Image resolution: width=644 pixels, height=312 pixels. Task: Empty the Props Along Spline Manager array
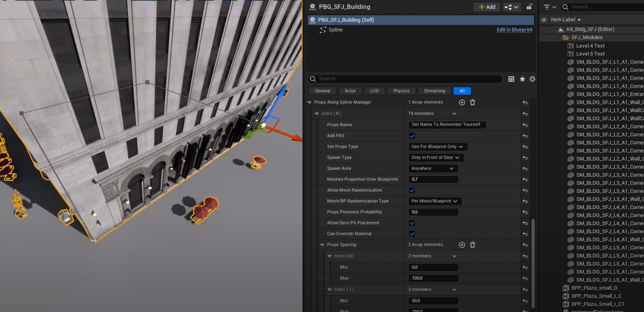click(472, 102)
